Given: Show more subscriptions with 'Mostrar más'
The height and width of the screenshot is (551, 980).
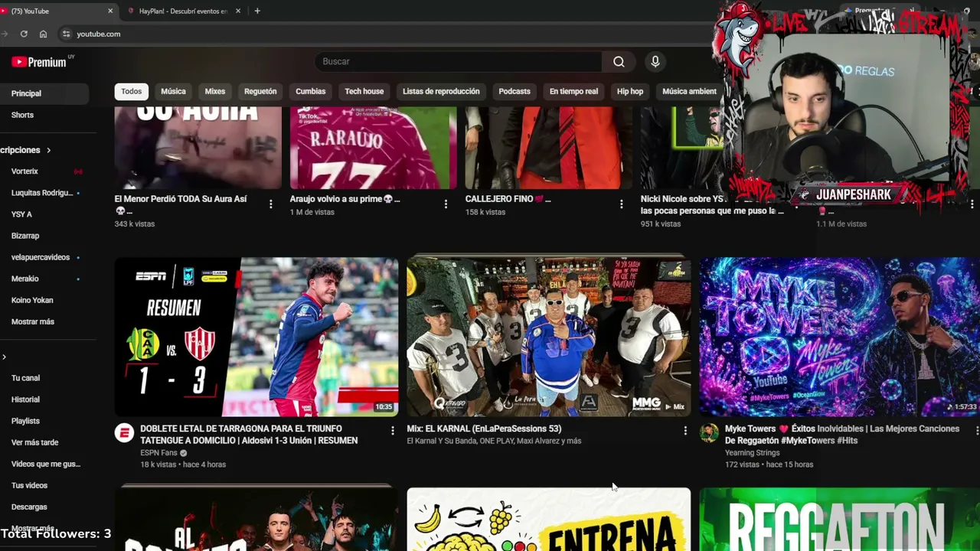Looking at the screenshot, I should [33, 321].
